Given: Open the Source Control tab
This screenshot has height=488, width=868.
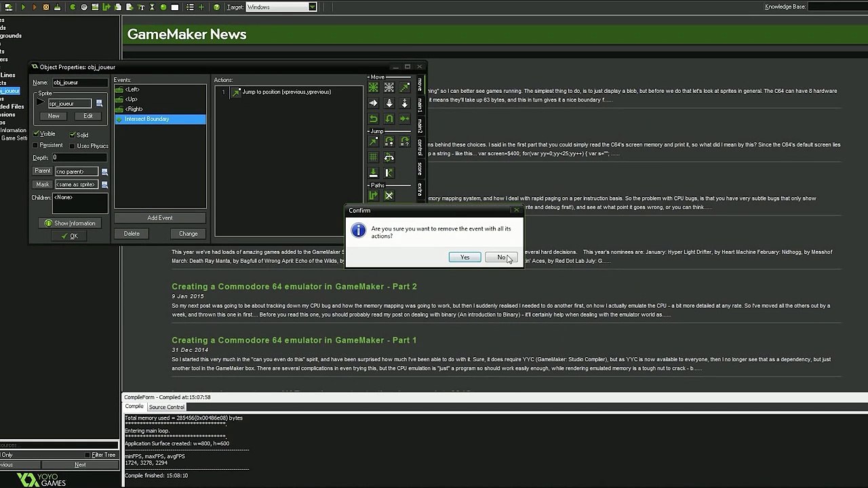Looking at the screenshot, I should coord(167,407).
